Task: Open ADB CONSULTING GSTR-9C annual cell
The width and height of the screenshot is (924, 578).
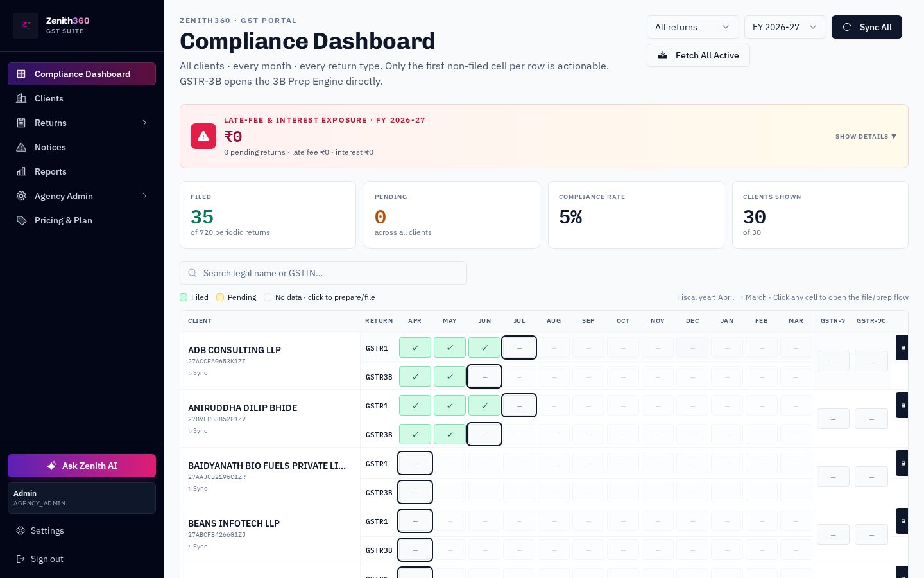Action: click(871, 361)
